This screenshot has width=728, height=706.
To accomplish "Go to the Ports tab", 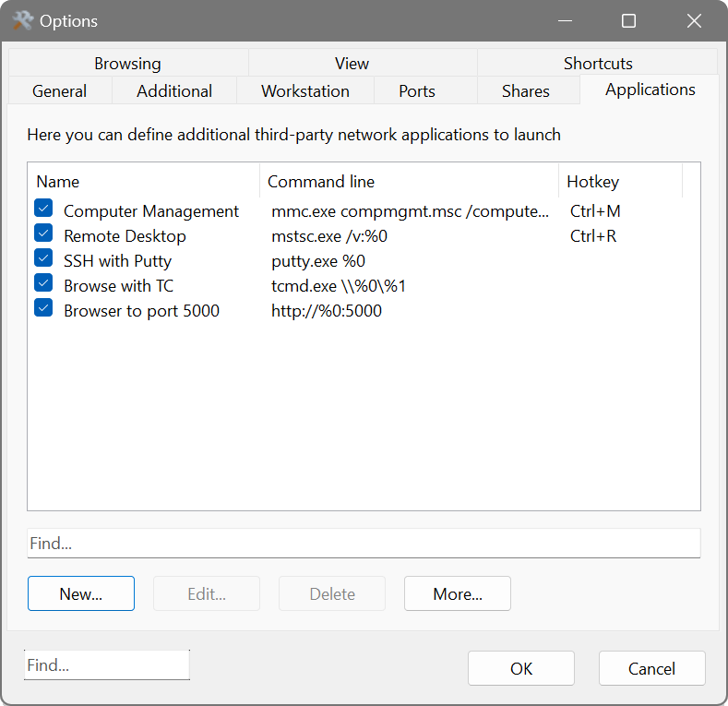I will [x=417, y=91].
